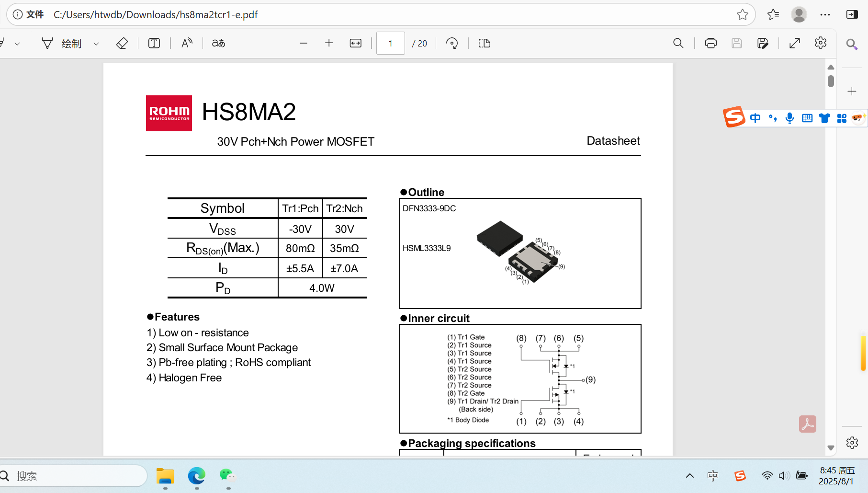The width and height of the screenshot is (868, 493).
Task: Activate the read aloud icon
Action: click(x=187, y=44)
